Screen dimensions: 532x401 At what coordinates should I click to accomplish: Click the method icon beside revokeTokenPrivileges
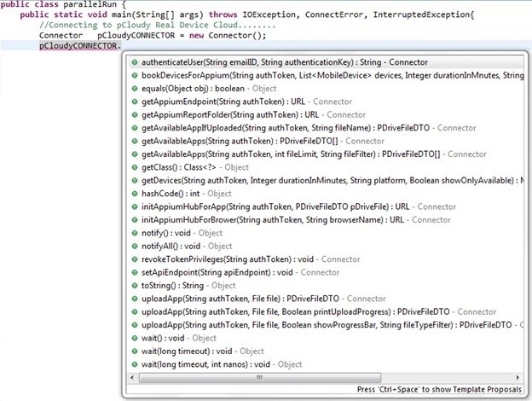click(135, 259)
